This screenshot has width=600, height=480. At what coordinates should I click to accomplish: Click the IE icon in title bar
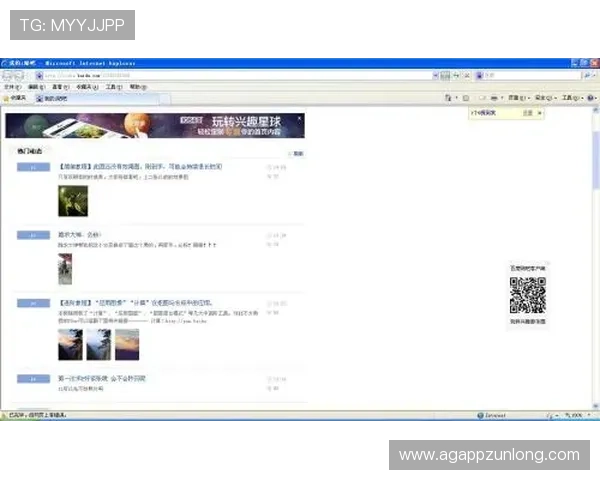pyautogui.click(x=5, y=63)
